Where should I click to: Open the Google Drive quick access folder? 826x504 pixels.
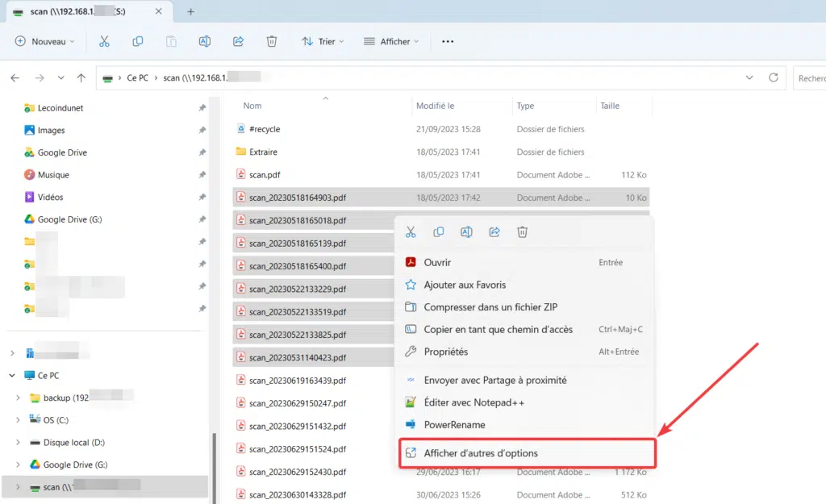pos(61,152)
